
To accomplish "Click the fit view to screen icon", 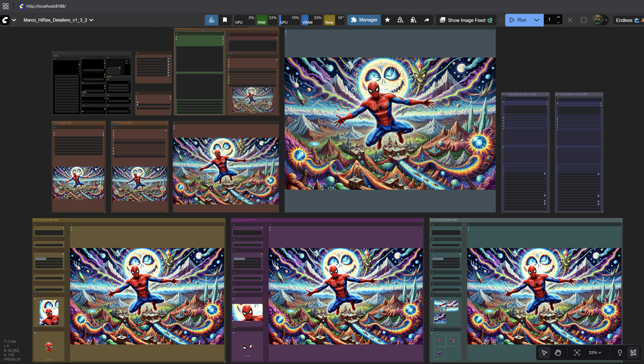I will [577, 352].
